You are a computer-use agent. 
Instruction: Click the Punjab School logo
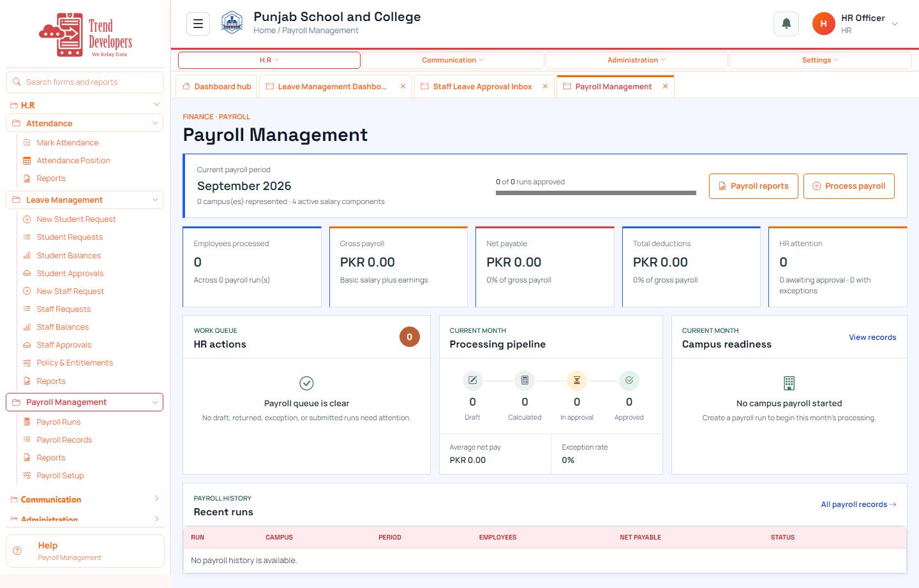232,23
